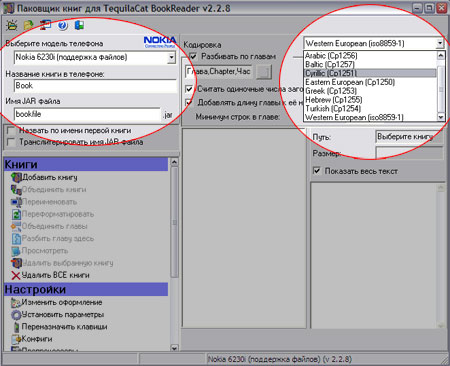Click the icon beside Объединить книги

(16, 190)
